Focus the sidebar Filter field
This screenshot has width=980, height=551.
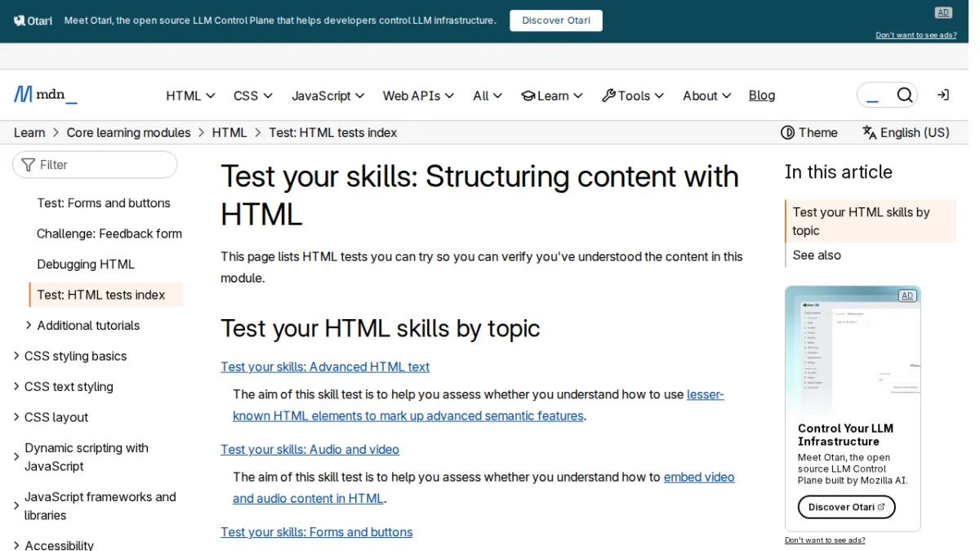click(x=95, y=165)
